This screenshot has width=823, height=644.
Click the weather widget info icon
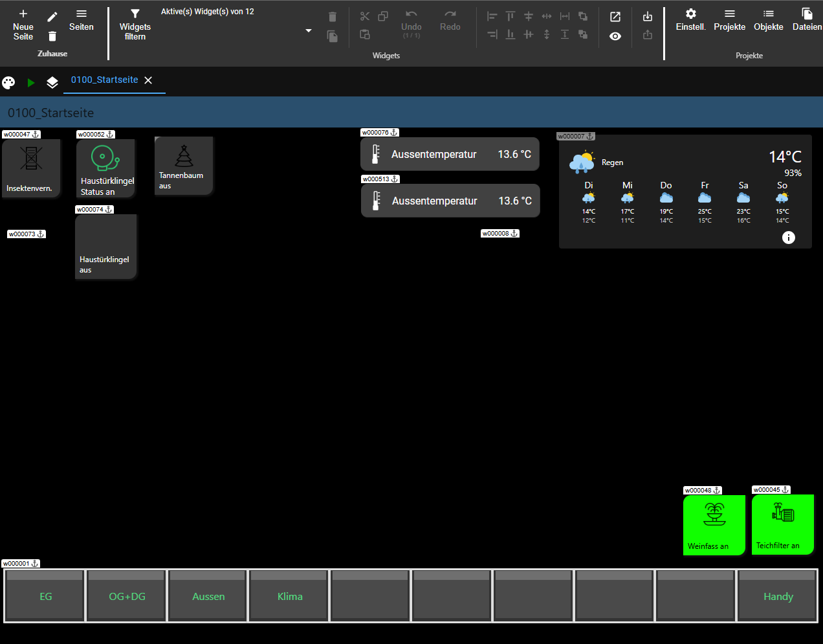[x=788, y=238]
